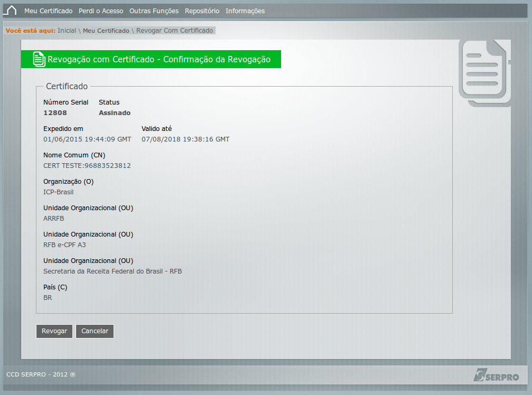Click the Certificado fieldset legend
This screenshot has width=532, height=395.
(67, 87)
